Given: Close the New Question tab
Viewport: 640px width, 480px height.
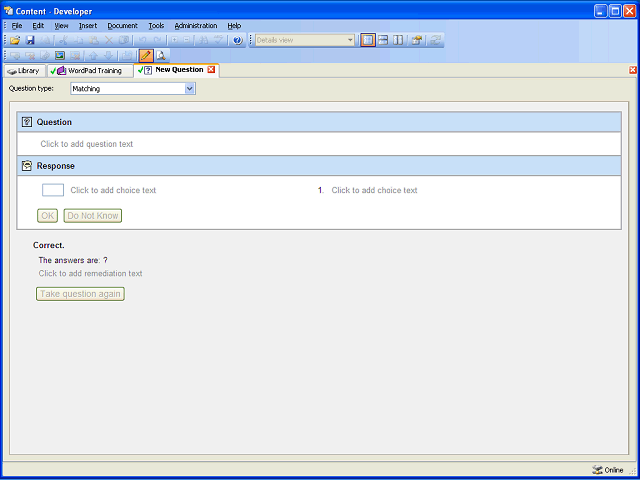Looking at the screenshot, I should [x=211, y=70].
